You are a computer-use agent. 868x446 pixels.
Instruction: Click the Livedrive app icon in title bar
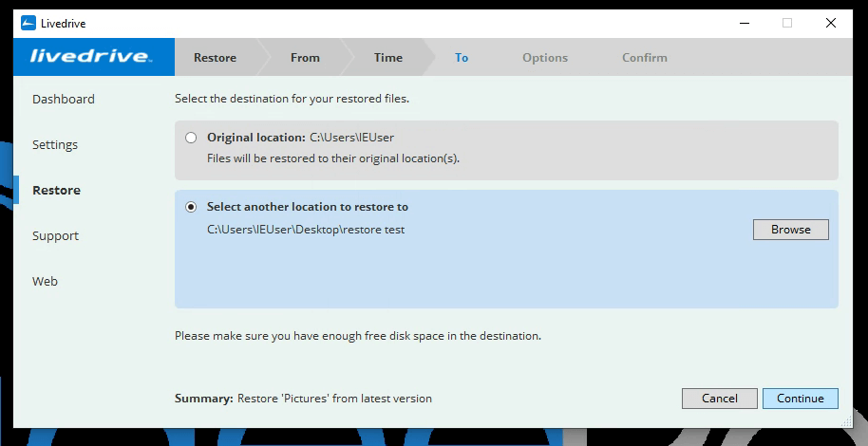(x=28, y=24)
